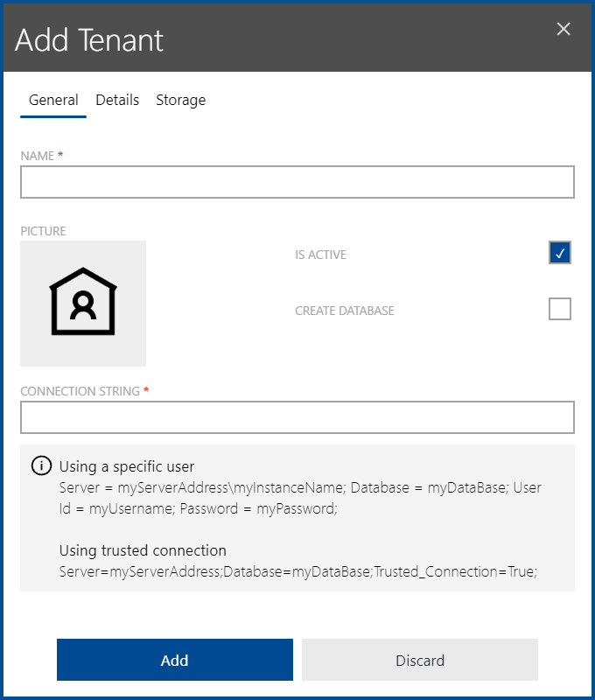
Task: Switch to the General tab
Action: coord(53,101)
